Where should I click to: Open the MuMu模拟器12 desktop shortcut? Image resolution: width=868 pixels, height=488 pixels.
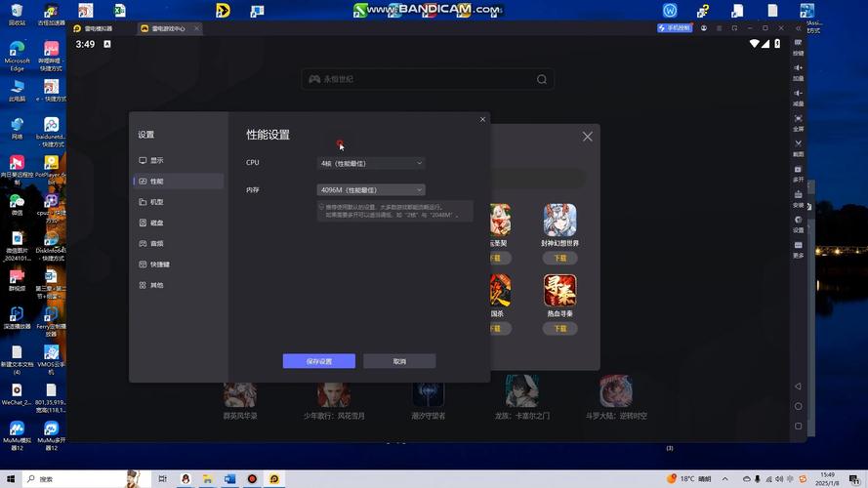17,436
